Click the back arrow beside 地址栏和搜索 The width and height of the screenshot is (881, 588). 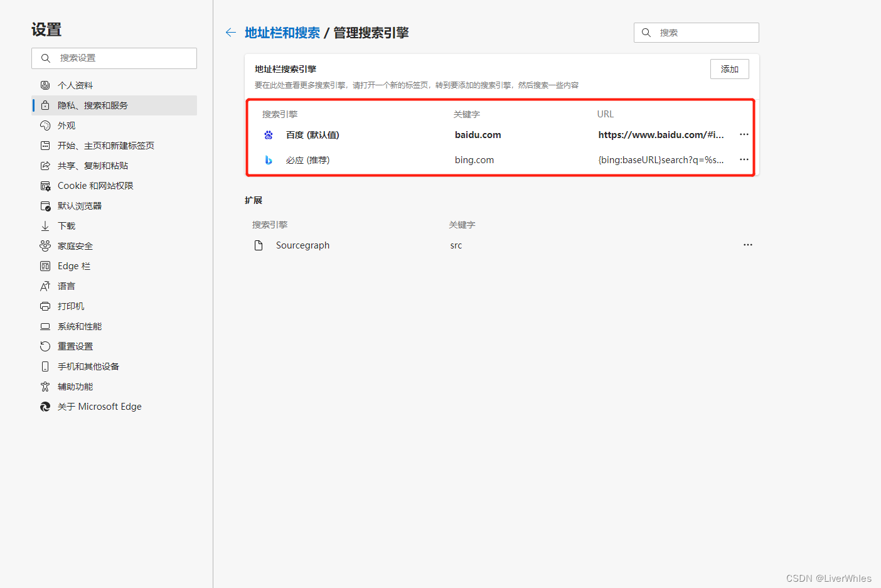click(231, 33)
